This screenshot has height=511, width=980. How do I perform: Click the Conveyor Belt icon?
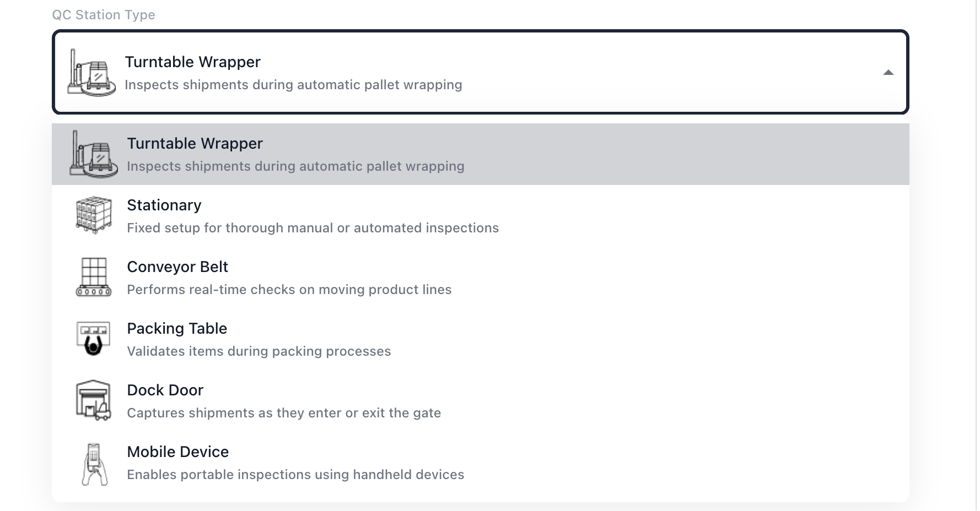[x=93, y=277]
